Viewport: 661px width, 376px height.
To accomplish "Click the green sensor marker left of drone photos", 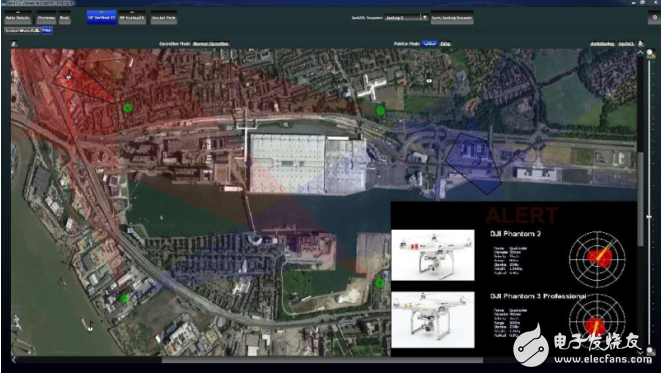I will click(x=380, y=283).
